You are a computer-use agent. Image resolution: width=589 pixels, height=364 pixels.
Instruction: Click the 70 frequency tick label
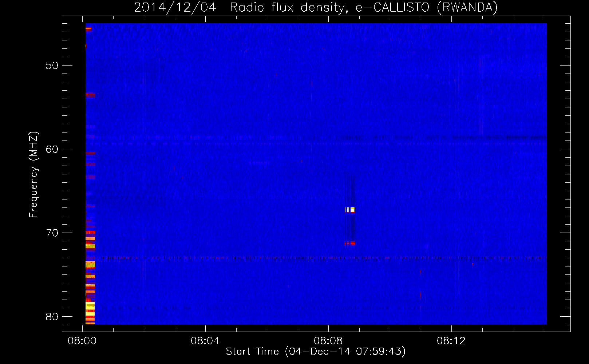[52, 233]
